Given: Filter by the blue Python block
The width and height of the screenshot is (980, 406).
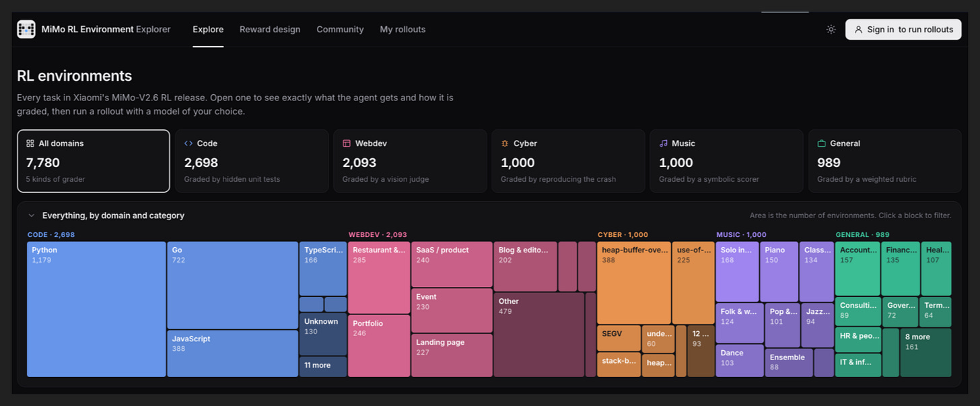Looking at the screenshot, I should (x=96, y=309).
